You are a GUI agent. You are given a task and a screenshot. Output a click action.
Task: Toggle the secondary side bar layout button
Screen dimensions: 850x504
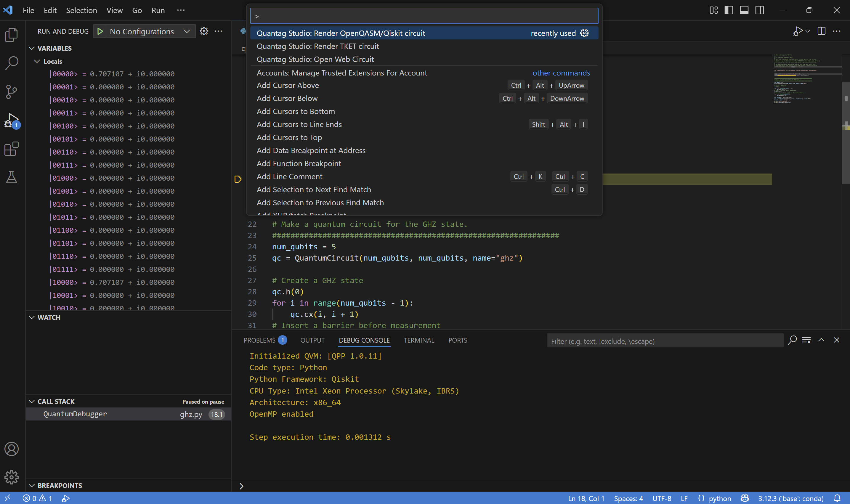[760, 10]
